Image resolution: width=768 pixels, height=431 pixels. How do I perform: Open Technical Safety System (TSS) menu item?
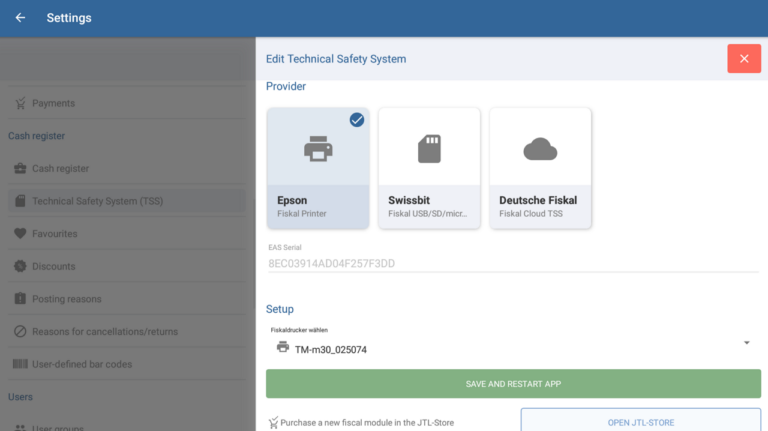click(97, 201)
